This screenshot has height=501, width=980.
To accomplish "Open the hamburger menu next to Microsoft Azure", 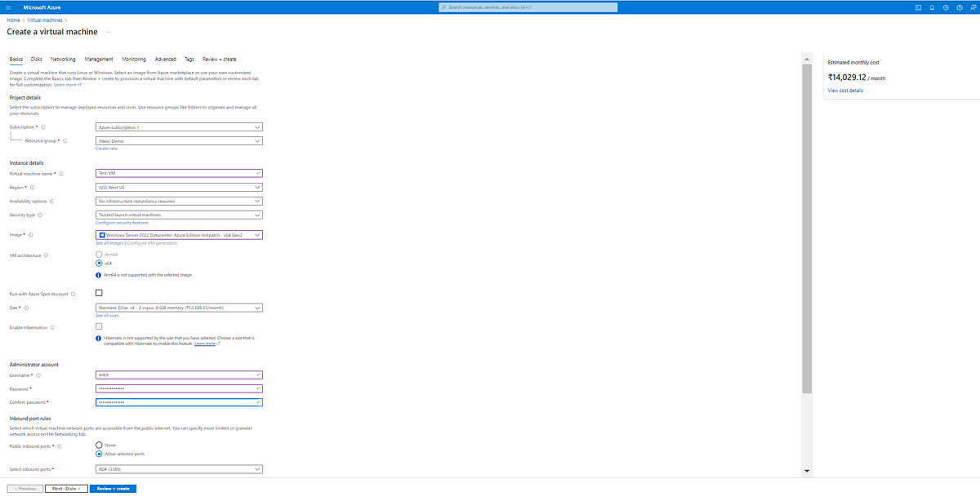I will tap(7, 7).
